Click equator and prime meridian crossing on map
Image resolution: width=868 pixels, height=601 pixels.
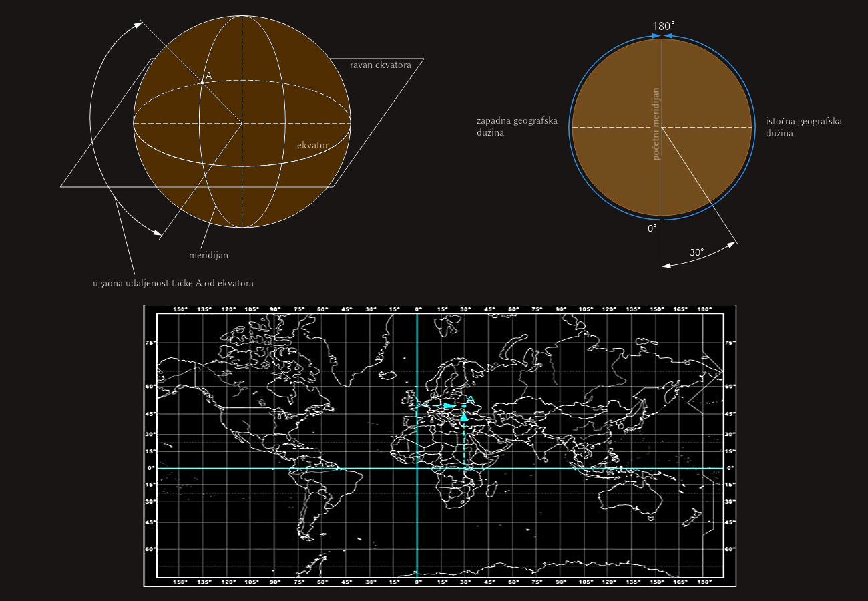417,468
